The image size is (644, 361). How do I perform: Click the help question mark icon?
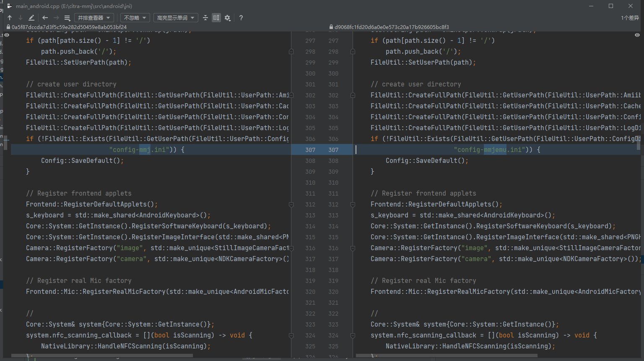(241, 18)
